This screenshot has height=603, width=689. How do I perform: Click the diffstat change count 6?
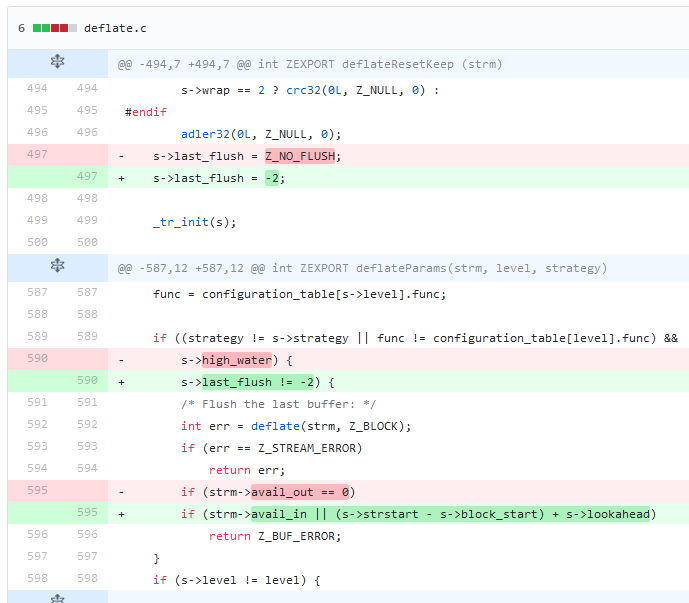click(21, 28)
